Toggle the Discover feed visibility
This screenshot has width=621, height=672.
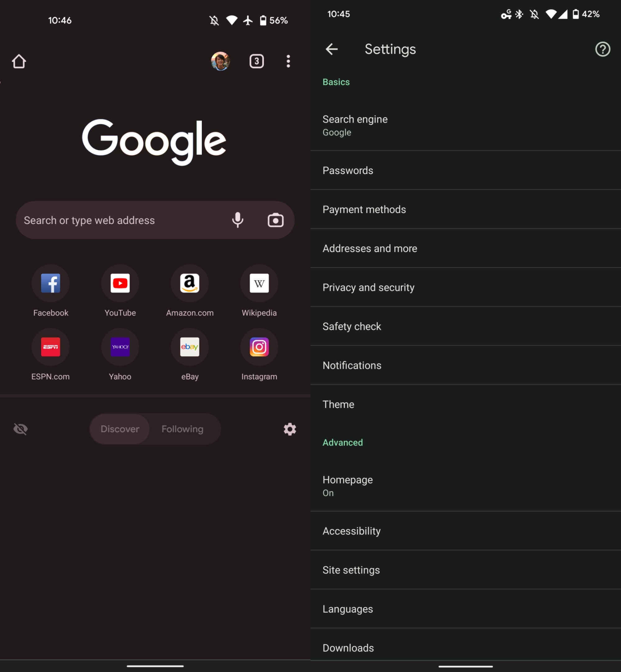[20, 428]
